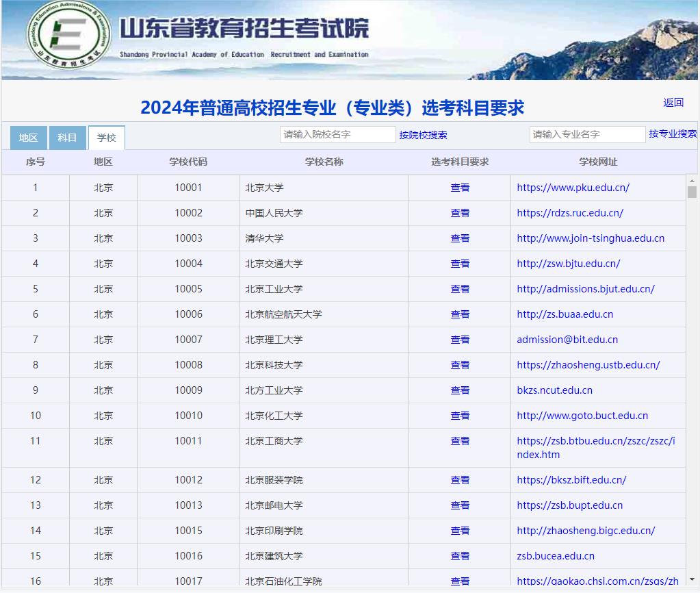Visit the bkzs.ncut.edu.cn link
This screenshot has width=700, height=593.
[555, 390]
